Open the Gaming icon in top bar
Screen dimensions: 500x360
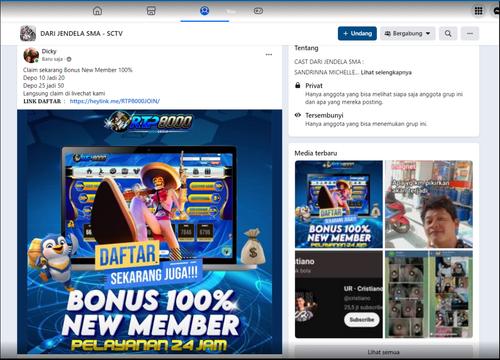258,11
